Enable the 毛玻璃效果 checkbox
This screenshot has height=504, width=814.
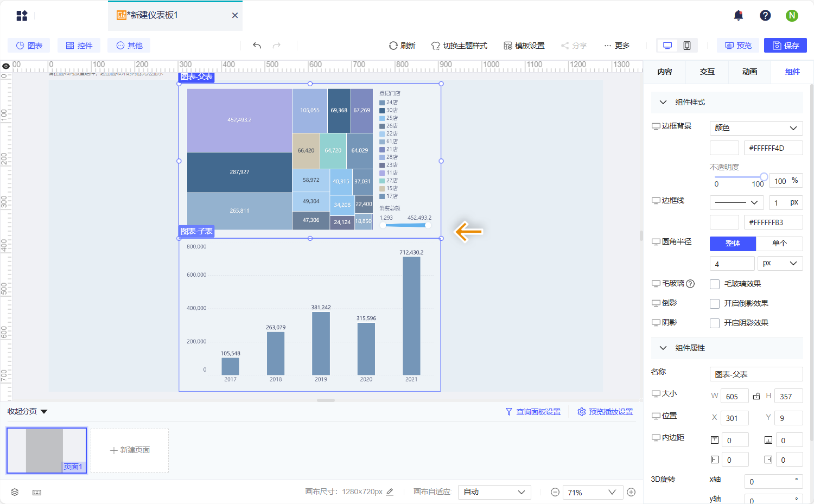715,284
